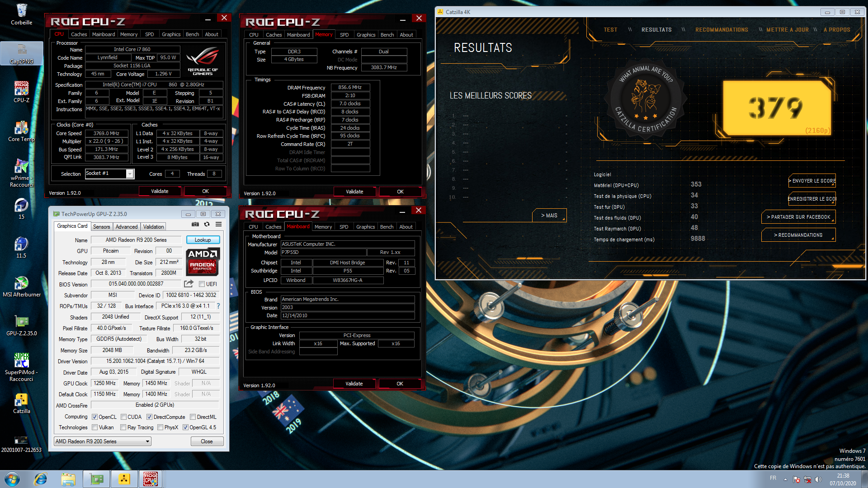Switch to Bench tab in Mainboard CPU-Z window
The width and height of the screenshot is (868, 488).
coord(387,227)
